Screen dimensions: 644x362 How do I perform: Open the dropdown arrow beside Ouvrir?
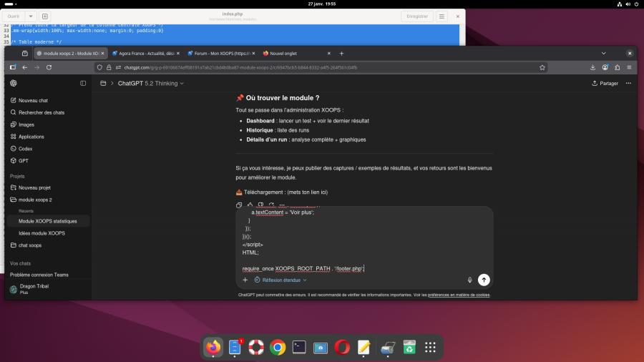point(31,16)
